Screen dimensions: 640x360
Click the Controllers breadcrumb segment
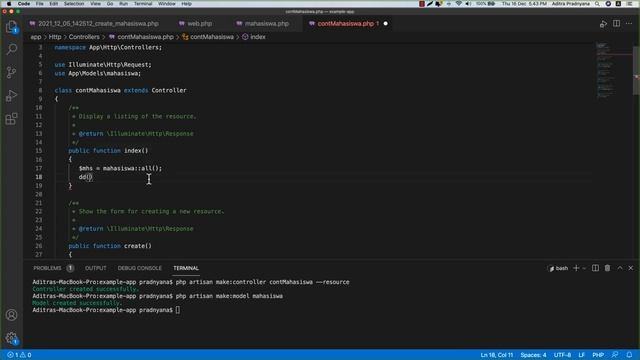point(84,37)
